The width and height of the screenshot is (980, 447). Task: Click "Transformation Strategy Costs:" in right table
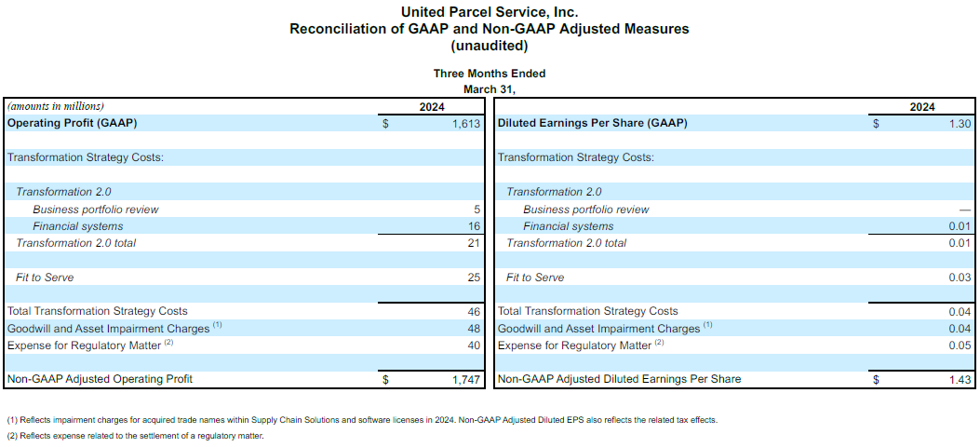coord(576,157)
